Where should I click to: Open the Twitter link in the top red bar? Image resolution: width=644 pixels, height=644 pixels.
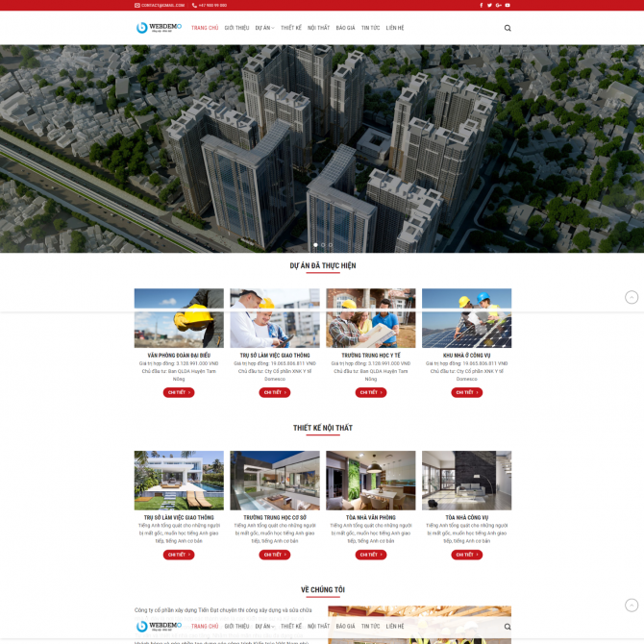490,5
